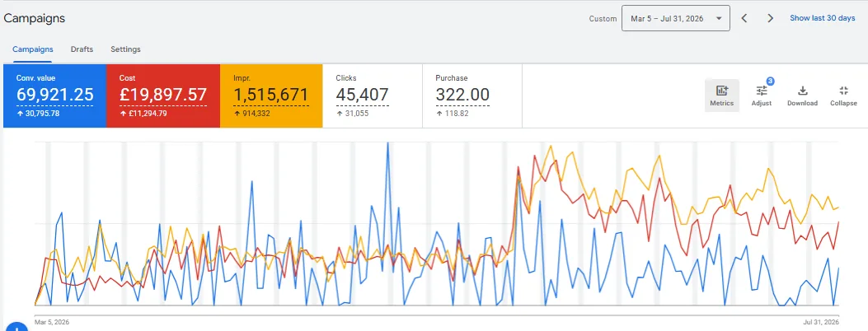Screen dimensions: 868x331
Task: Click the Jul 31, 2026 axis label
Action: [x=821, y=322]
